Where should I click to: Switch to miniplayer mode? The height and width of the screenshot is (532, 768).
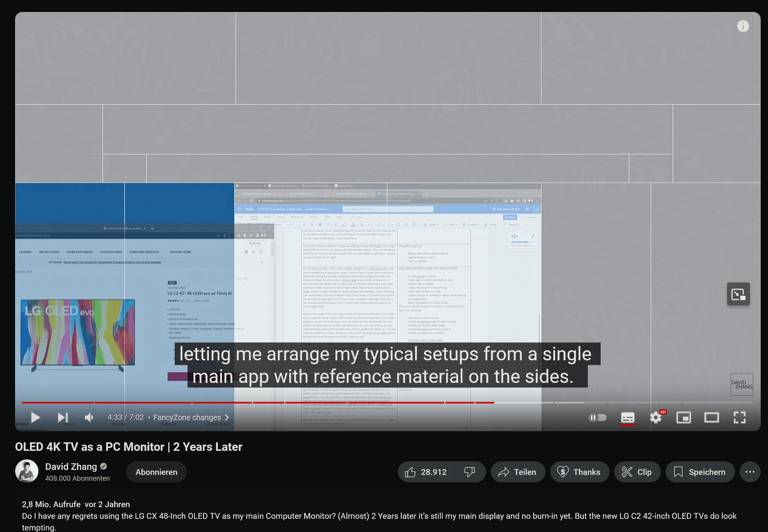pyautogui.click(x=684, y=417)
